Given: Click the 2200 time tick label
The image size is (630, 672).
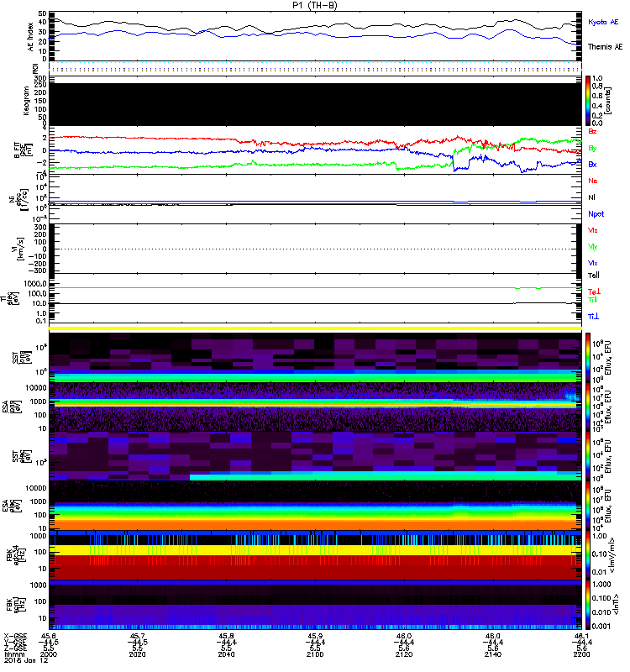Looking at the screenshot, I should click(x=581, y=654).
